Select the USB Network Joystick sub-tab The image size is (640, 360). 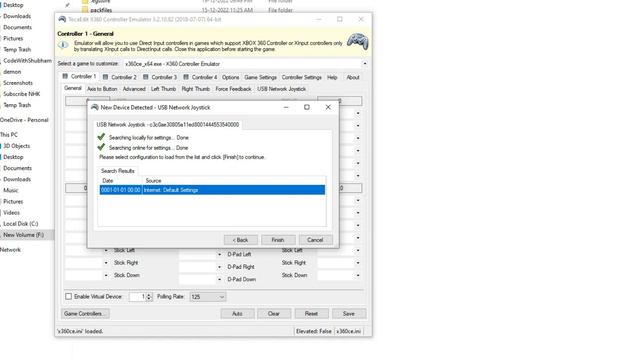pyautogui.click(x=282, y=89)
